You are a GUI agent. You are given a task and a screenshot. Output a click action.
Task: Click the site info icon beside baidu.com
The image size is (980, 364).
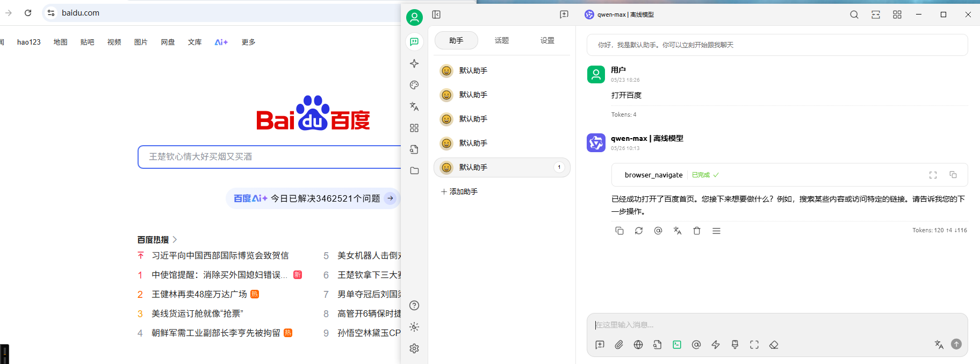coord(51,13)
